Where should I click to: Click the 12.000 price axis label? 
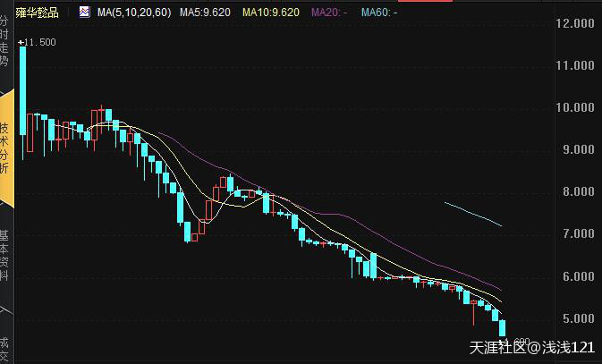click(575, 23)
